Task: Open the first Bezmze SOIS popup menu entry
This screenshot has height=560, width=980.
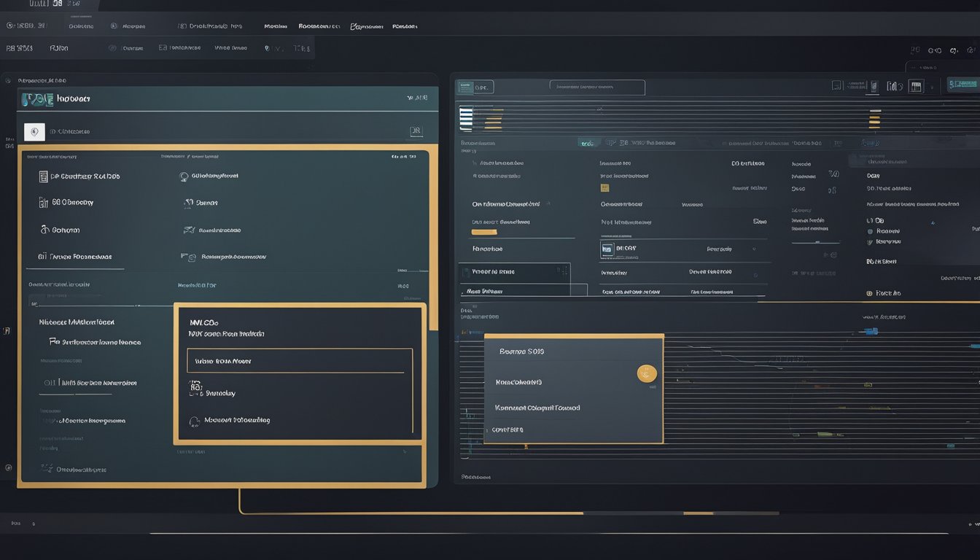Action: point(521,351)
